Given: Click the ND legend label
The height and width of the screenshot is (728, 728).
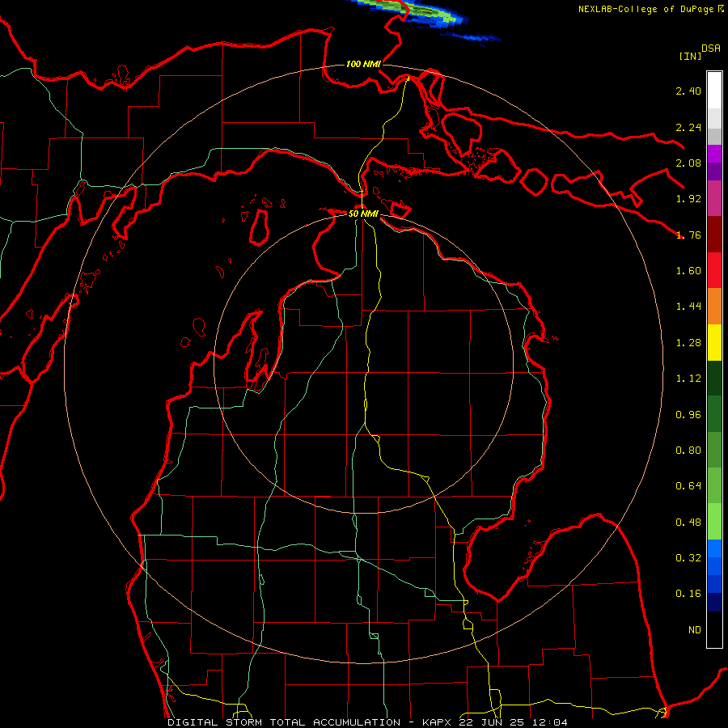Looking at the screenshot, I should coord(695,630).
